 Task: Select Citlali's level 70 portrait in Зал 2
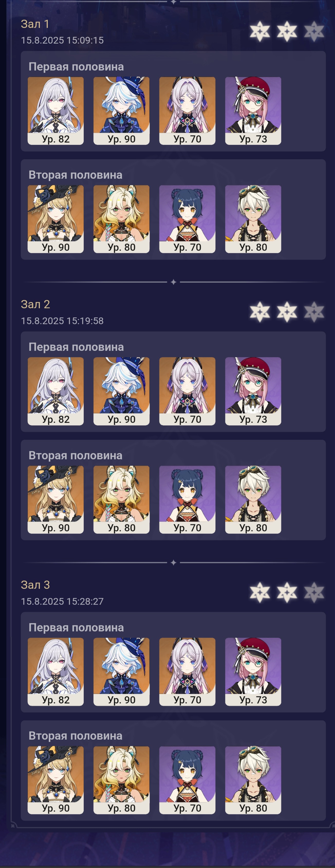pyautogui.click(x=187, y=391)
